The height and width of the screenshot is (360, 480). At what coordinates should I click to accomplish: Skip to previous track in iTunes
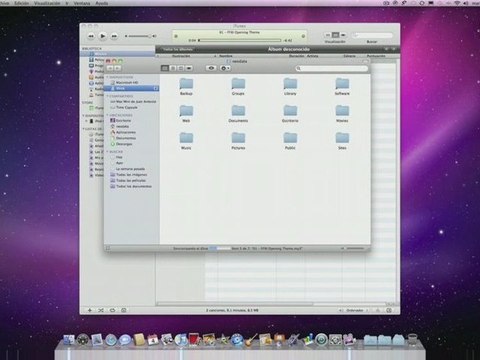[91, 36]
